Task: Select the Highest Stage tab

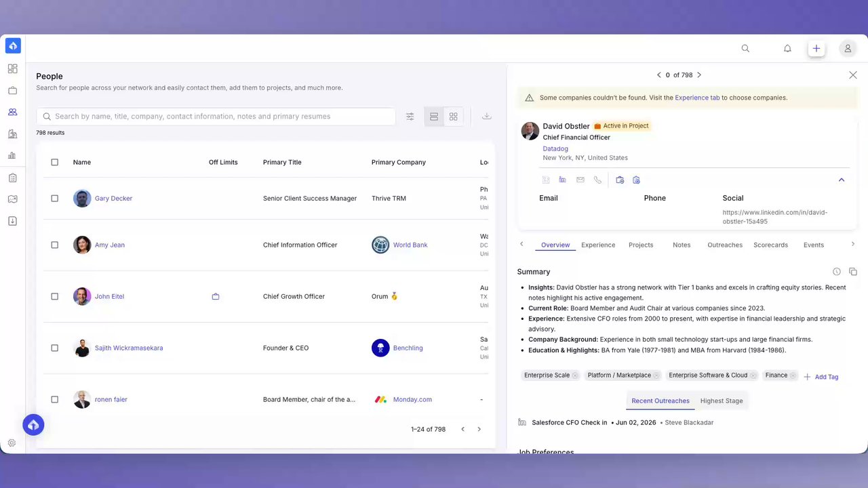Action: [x=722, y=401]
